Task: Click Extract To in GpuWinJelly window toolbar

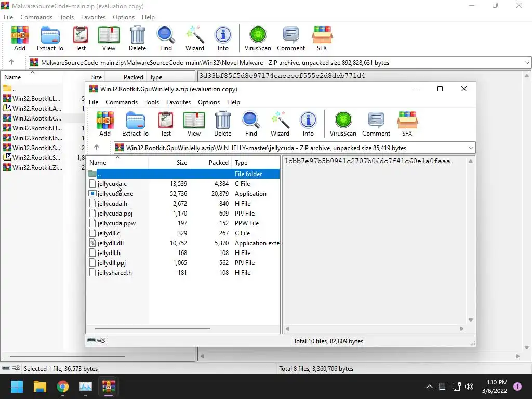Action: (136, 124)
